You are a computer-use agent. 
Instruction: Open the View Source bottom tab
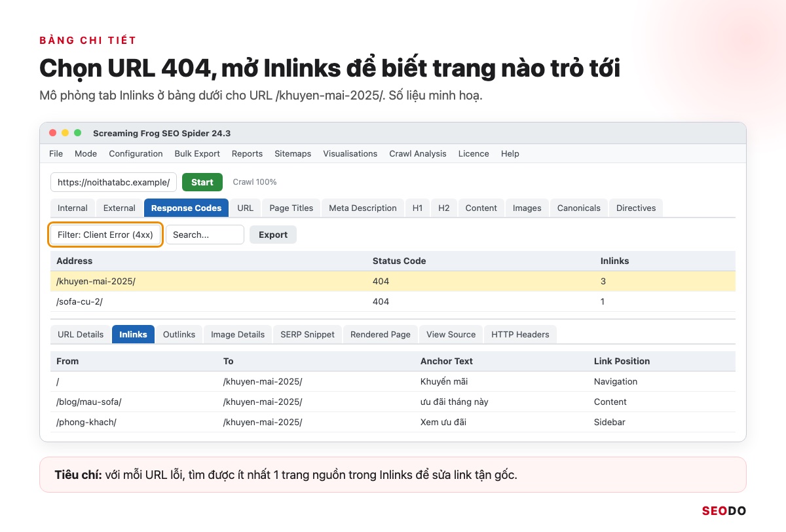(x=451, y=334)
